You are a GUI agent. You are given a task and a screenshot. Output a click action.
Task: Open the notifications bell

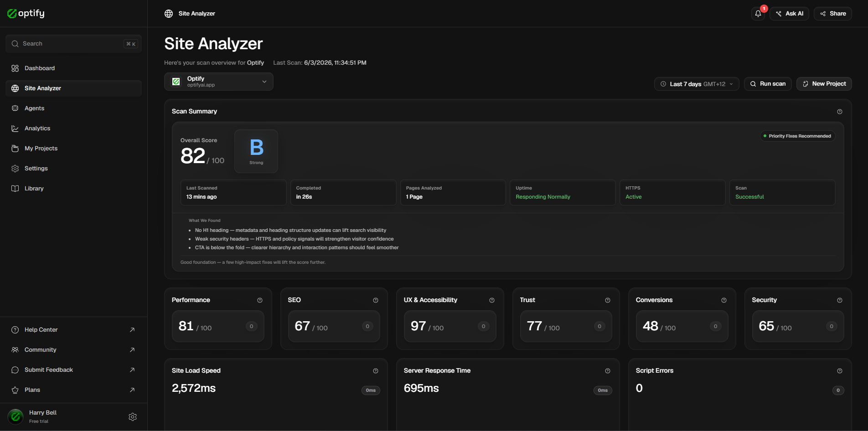[x=758, y=14]
